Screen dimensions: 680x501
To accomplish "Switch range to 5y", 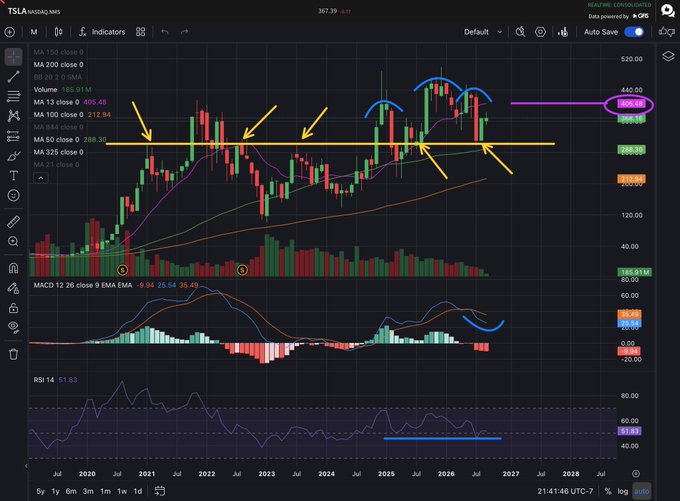I will (40, 491).
